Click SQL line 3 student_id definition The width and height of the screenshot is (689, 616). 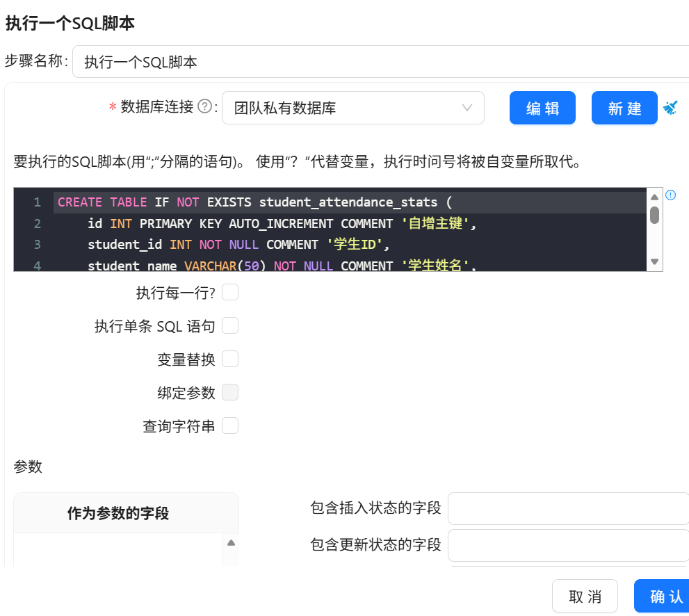pyautogui.click(x=238, y=244)
